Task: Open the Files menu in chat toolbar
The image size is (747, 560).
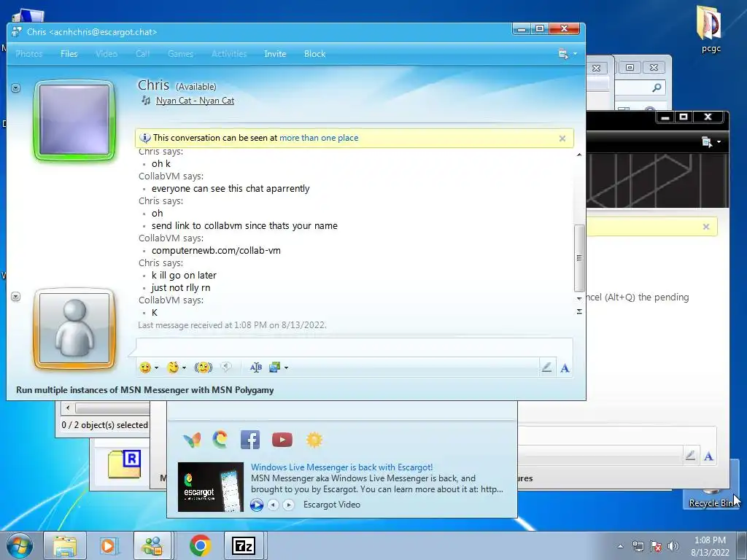Action: click(x=69, y=54)
